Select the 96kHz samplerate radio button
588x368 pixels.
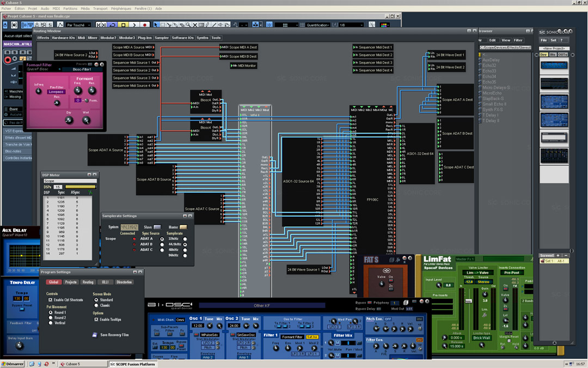tap(185, 256)
